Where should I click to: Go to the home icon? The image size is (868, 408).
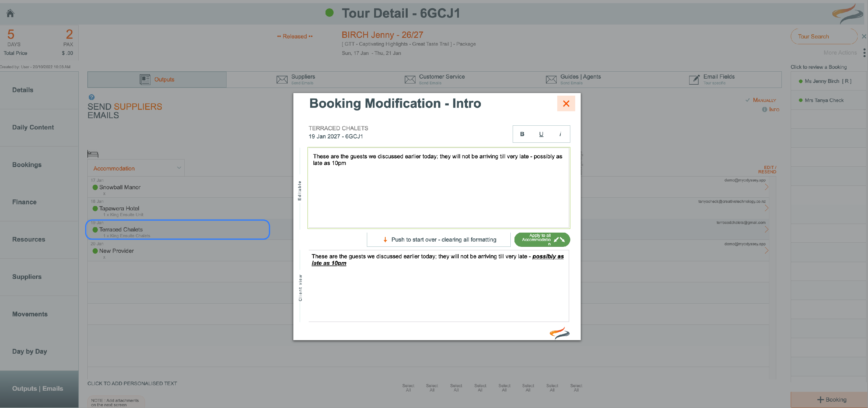tap(10, 13)
